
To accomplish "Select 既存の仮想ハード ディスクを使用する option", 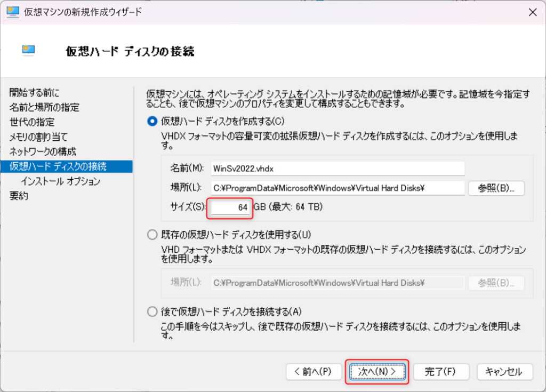I will point(151,234).
